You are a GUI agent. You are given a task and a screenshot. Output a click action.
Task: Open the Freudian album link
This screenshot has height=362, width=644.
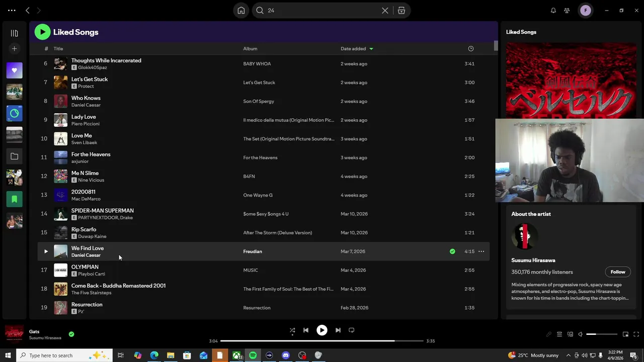[253, 251]
